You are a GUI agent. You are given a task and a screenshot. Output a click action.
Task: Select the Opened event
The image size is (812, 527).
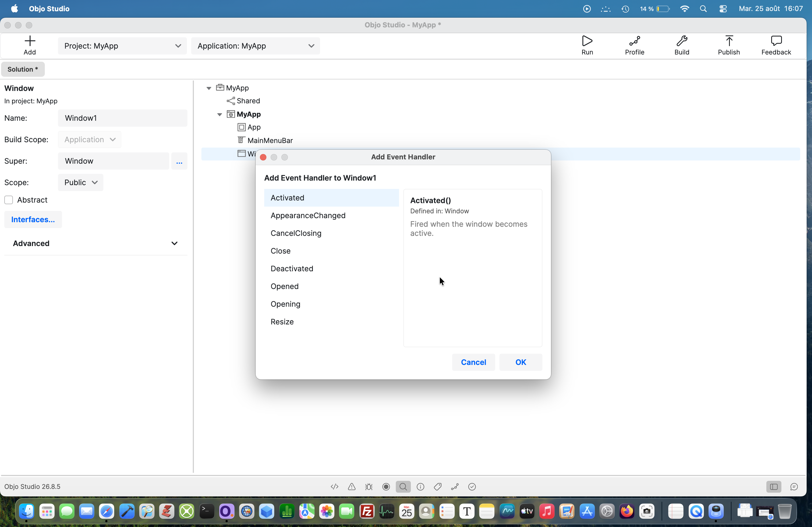(x=331, y=287)
